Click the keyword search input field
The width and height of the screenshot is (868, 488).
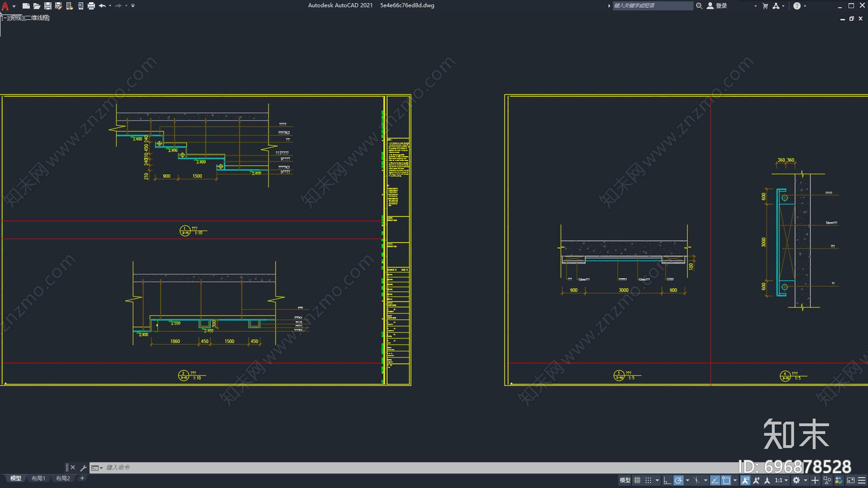[x=653, y=5]
